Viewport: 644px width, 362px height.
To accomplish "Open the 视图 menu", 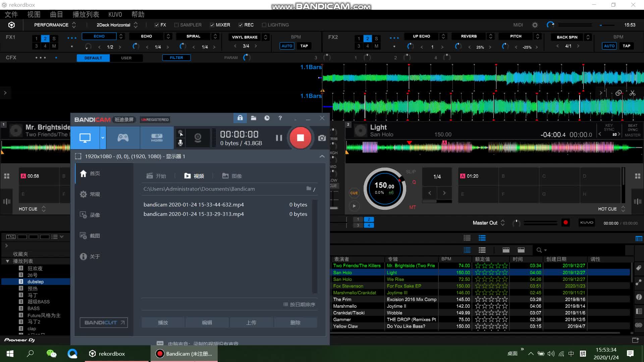I will tap(34, 14).
